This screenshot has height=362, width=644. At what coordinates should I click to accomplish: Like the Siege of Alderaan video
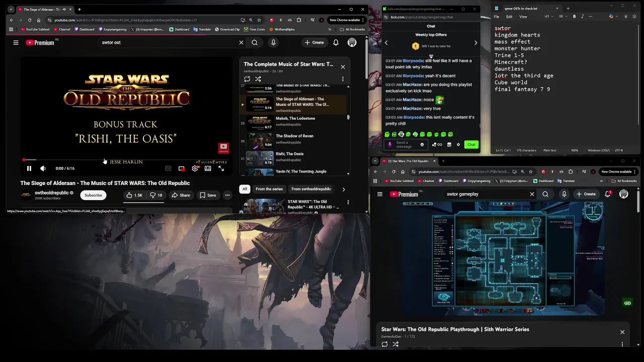click(134, 195)
